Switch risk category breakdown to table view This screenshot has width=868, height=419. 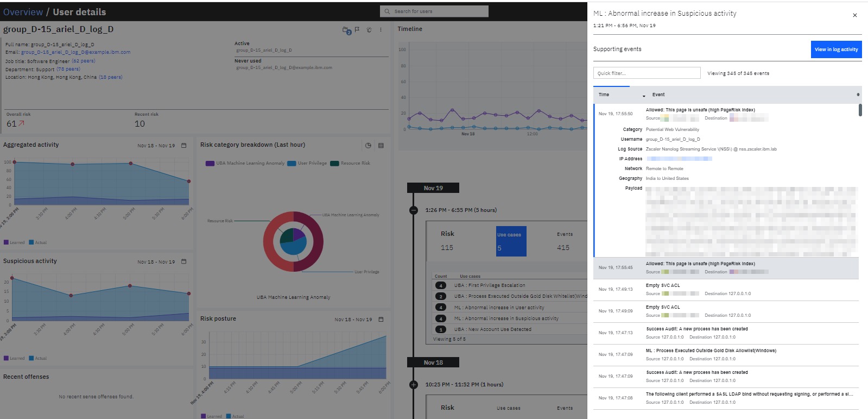point(381,146)
